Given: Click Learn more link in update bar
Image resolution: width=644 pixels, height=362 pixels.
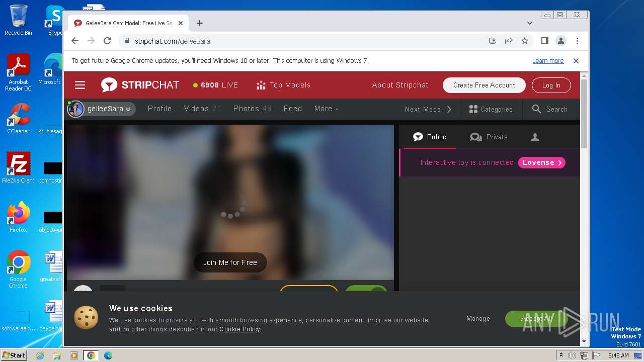Looking at the screenshot, I should pos(548,61).
